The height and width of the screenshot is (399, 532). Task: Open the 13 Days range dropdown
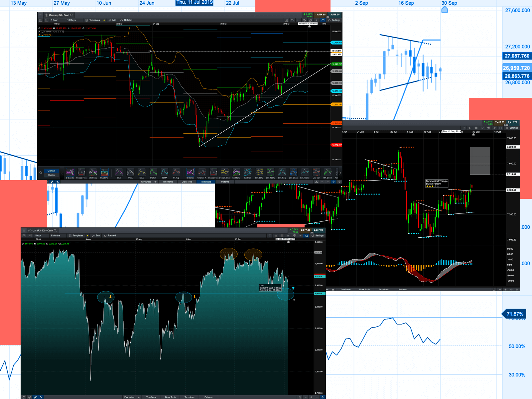point(71,20)
